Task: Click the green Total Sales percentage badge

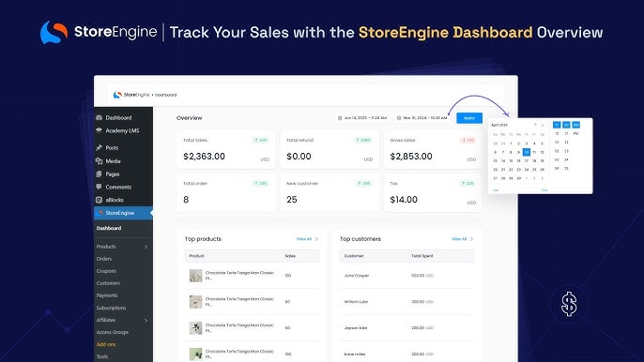Action: pos(260,141)
